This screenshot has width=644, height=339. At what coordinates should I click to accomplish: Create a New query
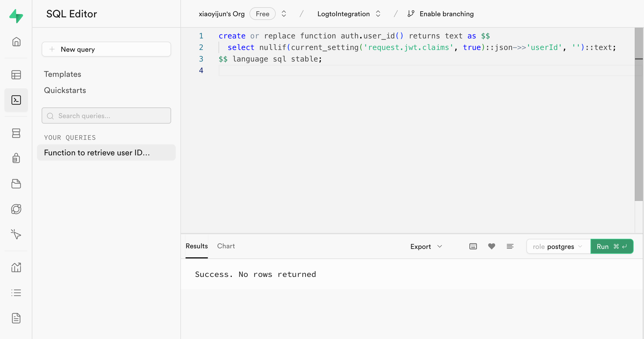point(106,49)
